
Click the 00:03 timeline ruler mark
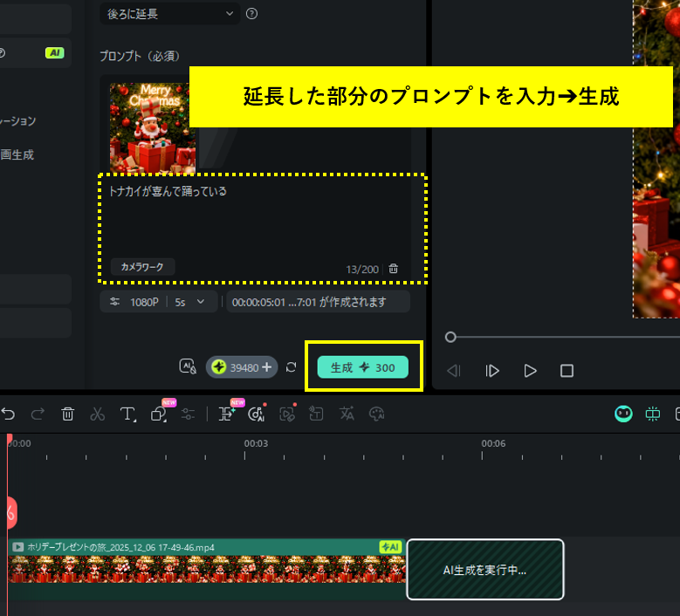point(256,443)
